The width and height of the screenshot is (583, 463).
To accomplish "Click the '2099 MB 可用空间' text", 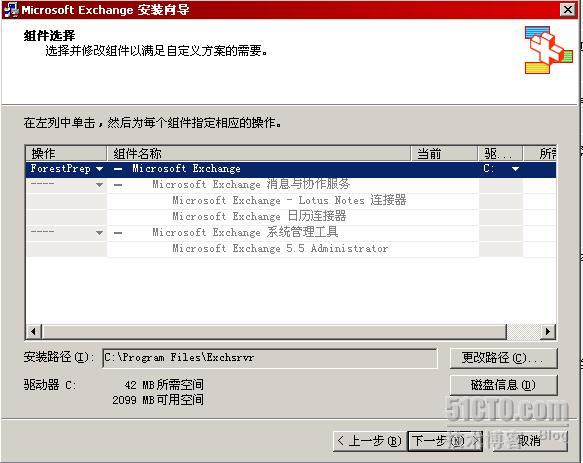I will (x=158, y=400).
